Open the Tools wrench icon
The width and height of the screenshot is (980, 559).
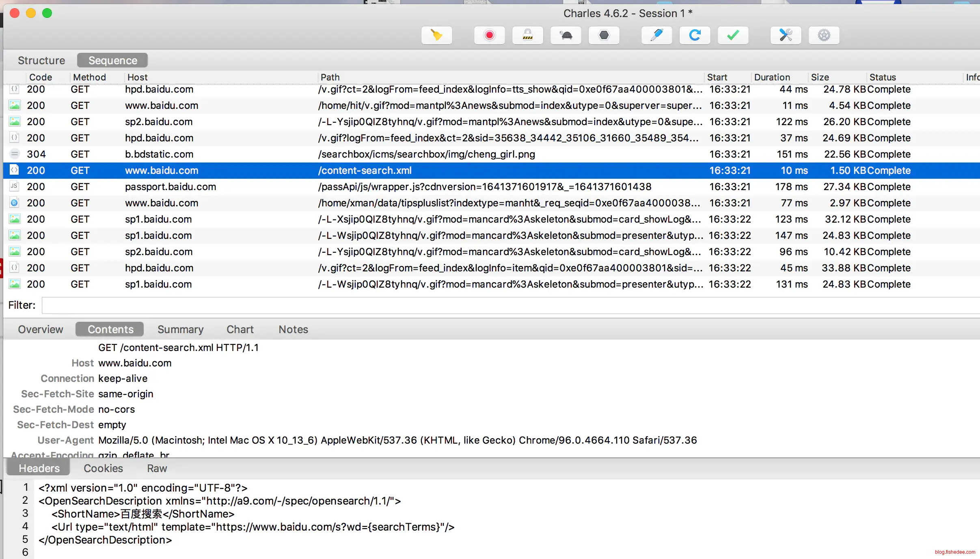pyautogui.click(x=786, y=35)
